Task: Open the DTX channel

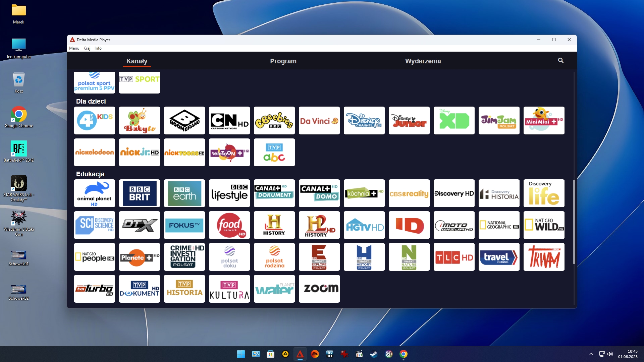Action: (140, 225)
